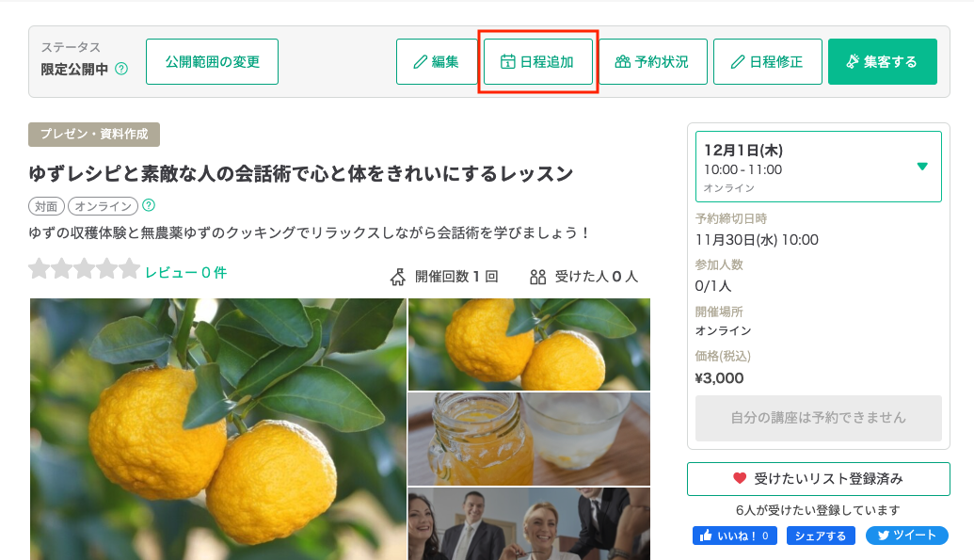Select the オンライン tag
This screenshot has height=560, width=974.
click(104, 206)
